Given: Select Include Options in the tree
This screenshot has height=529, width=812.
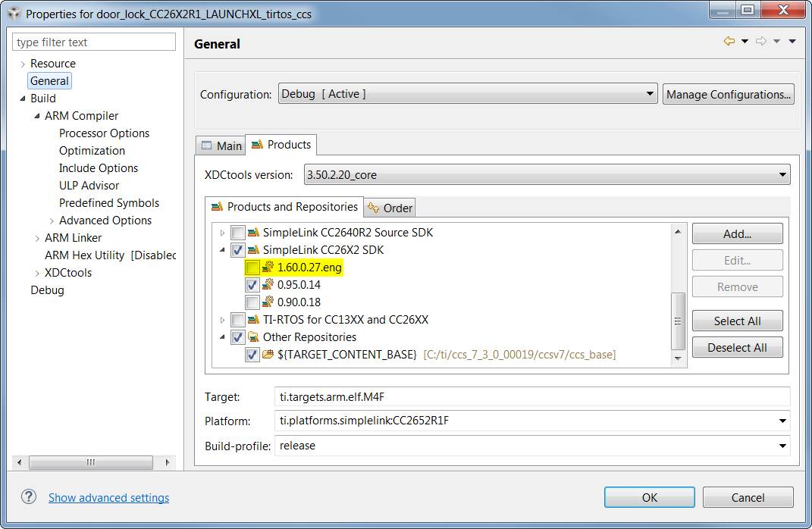Looking at the screenshot, I should 99,168.
